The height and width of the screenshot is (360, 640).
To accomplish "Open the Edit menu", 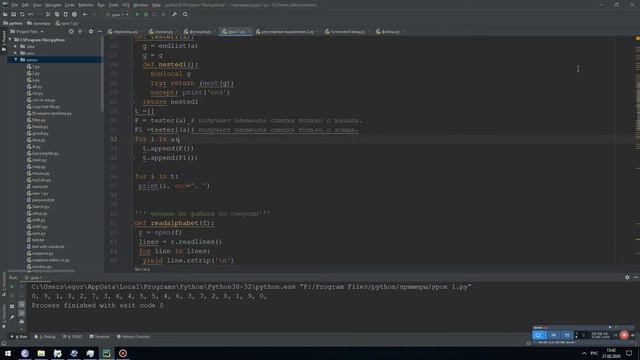I will [25, 5].
